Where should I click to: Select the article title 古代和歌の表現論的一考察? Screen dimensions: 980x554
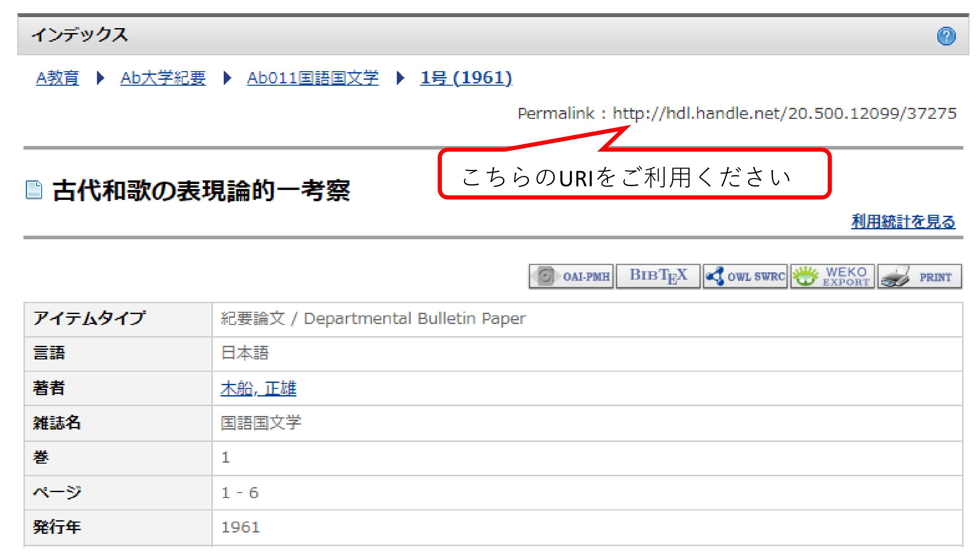[201, 190]
